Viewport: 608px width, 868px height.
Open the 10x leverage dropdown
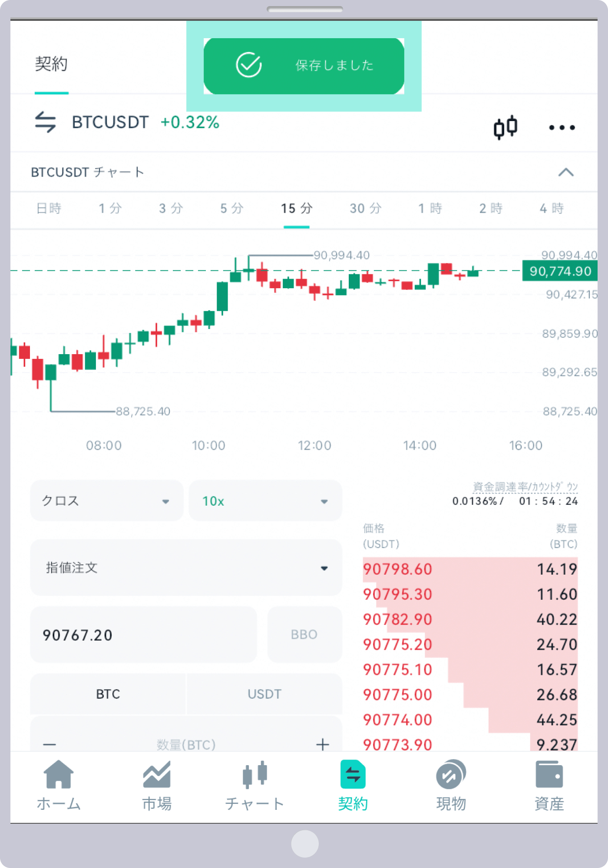point(265,501)
